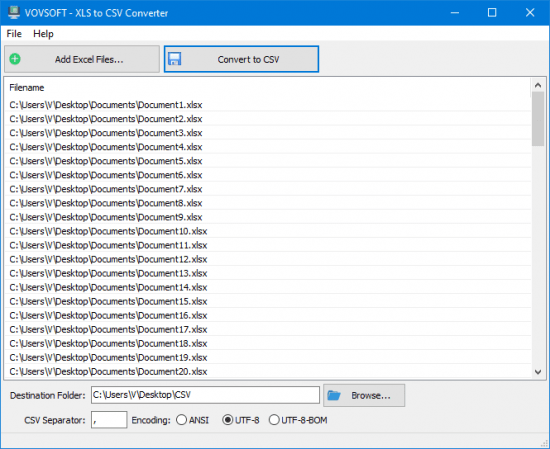550x449 pixels.
Task: Open the File menu
Action: pyautogui.click(x=14, y=34)
